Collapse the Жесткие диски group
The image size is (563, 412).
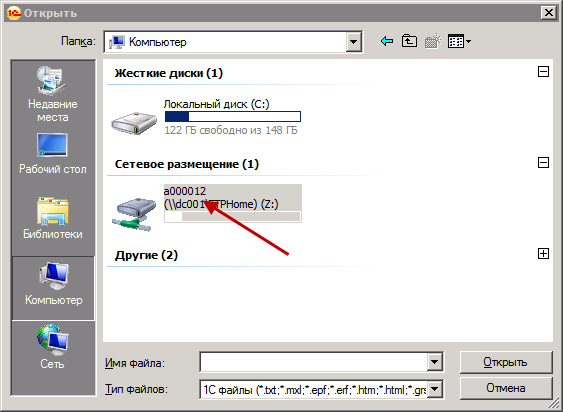(543, 72)
